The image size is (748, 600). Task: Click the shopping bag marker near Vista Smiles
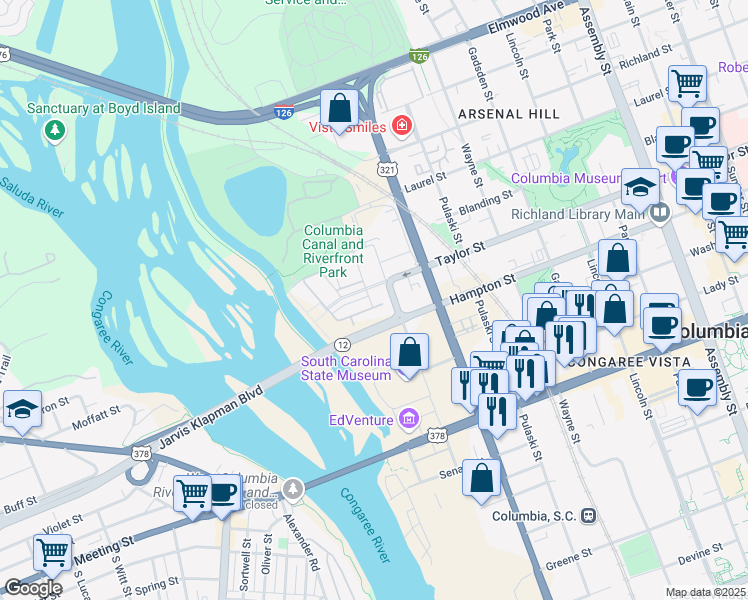(339, 109)
